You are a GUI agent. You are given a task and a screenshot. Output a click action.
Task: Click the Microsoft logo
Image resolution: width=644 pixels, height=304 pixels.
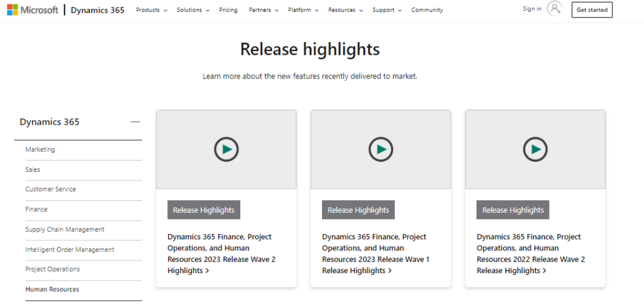(33, 10)
